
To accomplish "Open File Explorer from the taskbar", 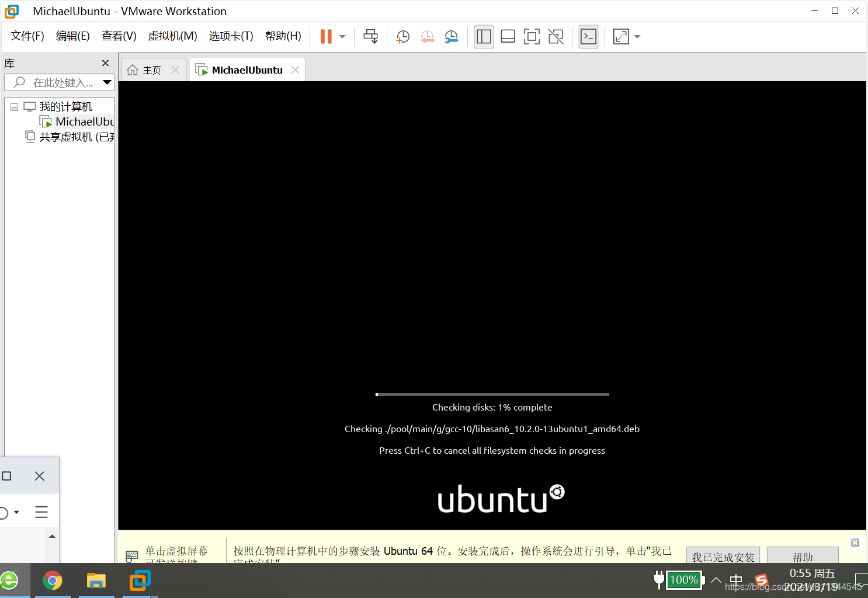I will point(96,580).
